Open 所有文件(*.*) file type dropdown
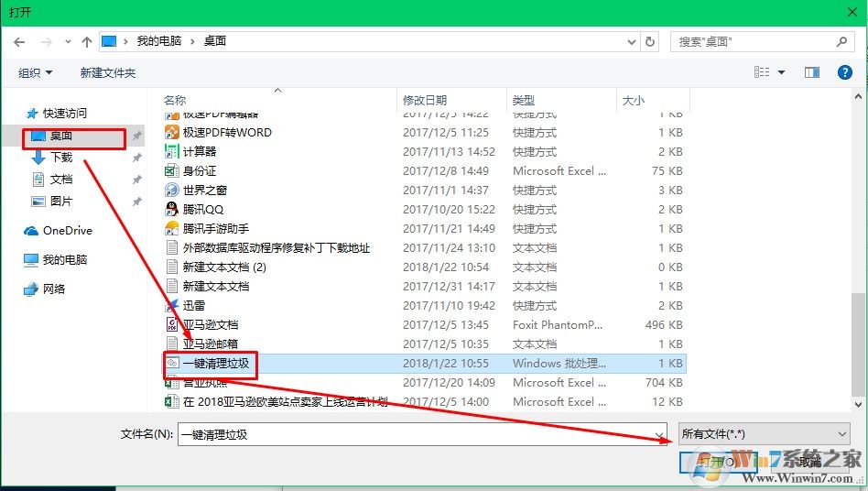 click(765, 434)
